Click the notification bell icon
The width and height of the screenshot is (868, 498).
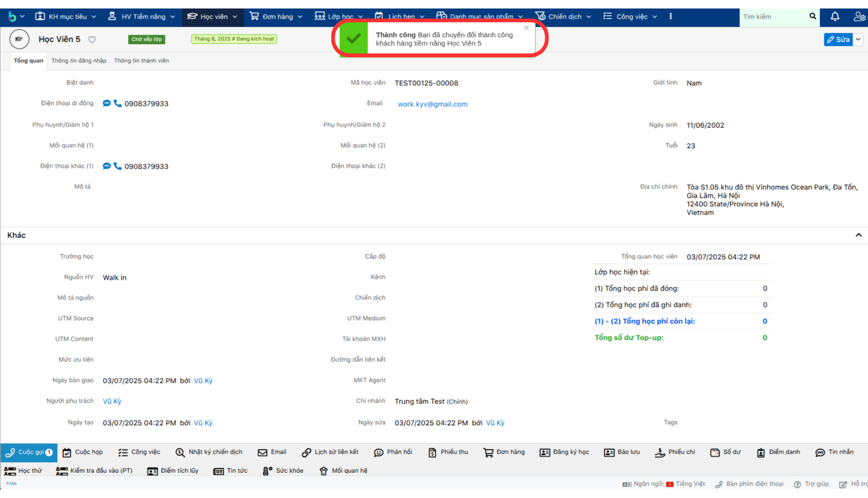[x=835, y=17]
